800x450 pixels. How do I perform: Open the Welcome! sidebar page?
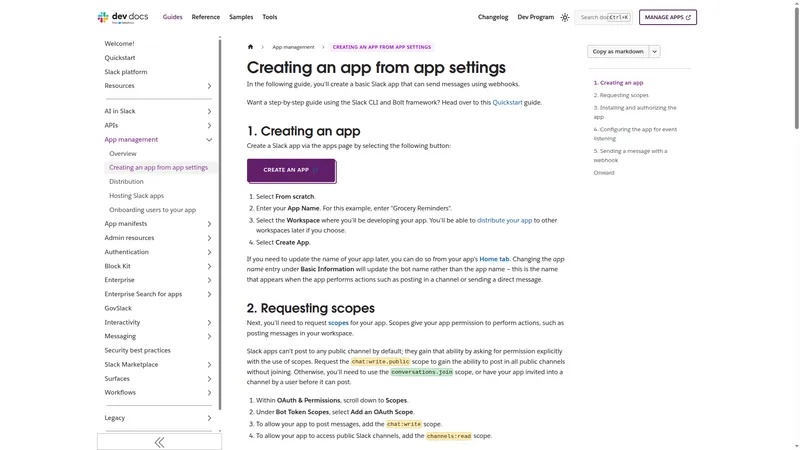[x=119, y=44]
